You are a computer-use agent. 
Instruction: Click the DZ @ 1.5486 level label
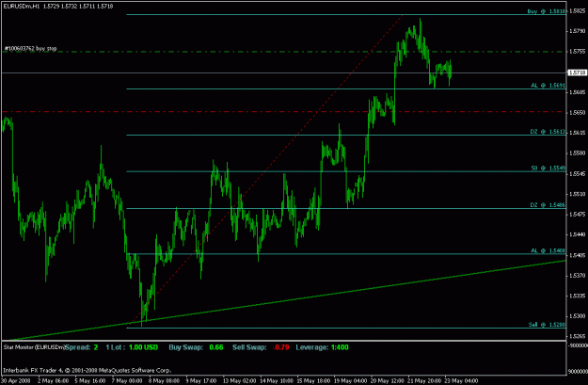click(548, 205)
